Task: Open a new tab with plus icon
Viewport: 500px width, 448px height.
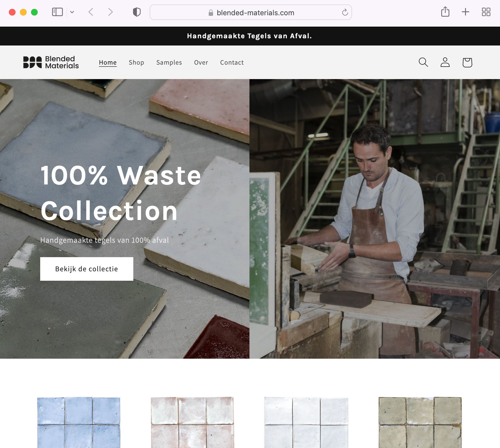Action: click(465, 12)
